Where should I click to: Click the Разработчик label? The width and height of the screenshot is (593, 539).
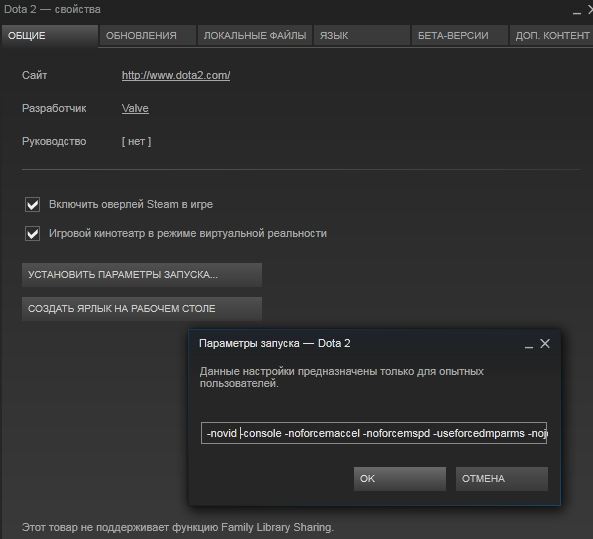pos(54,108)
